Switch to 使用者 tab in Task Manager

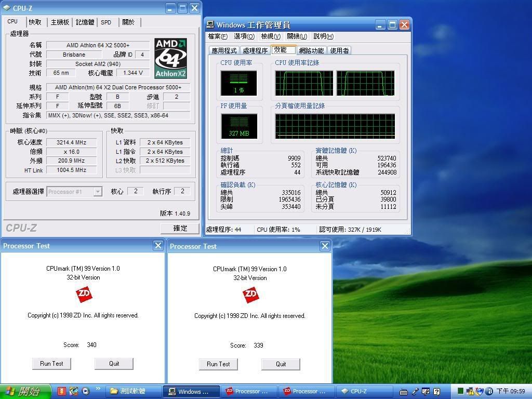(339, 50)
